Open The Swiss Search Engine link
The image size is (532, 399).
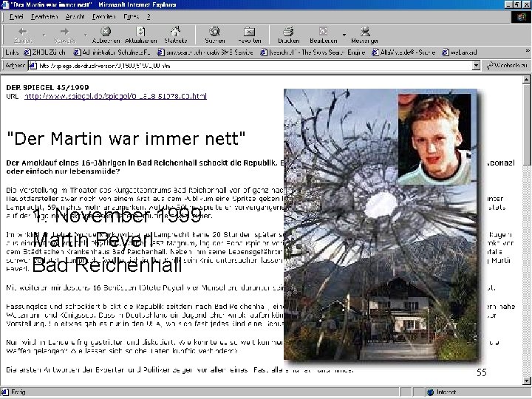click(313, 52)
